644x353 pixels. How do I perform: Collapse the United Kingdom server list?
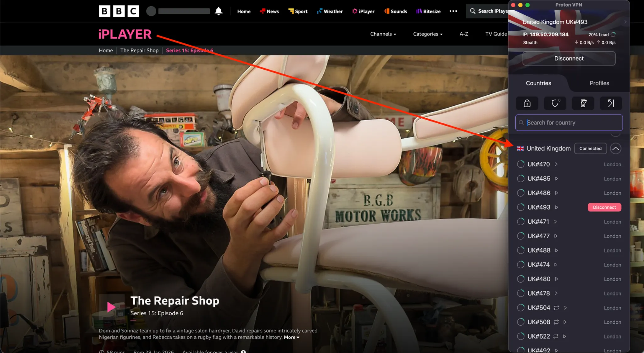pos(616,148)
